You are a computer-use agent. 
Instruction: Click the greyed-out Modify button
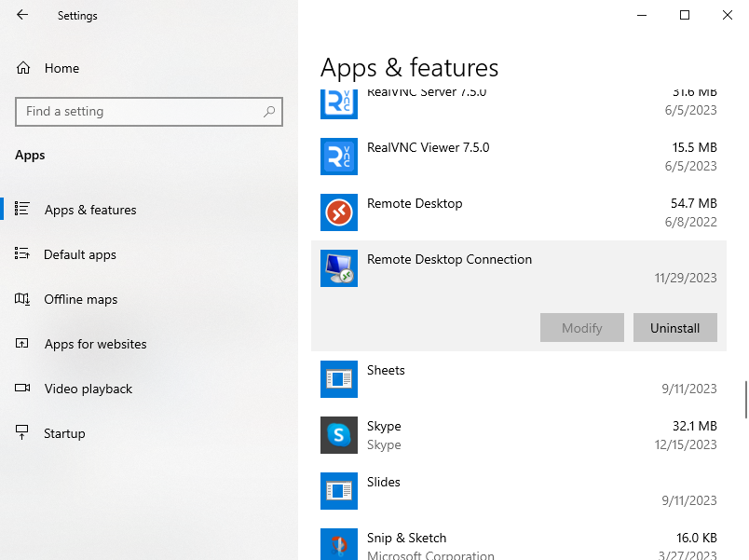[x=581, y=328]
